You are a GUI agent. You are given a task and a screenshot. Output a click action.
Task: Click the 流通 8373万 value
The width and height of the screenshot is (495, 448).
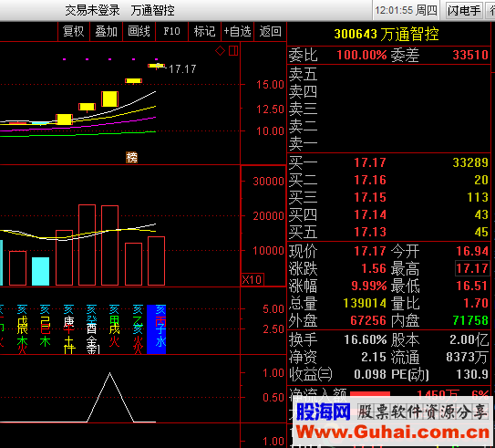(x=468, y=358)
